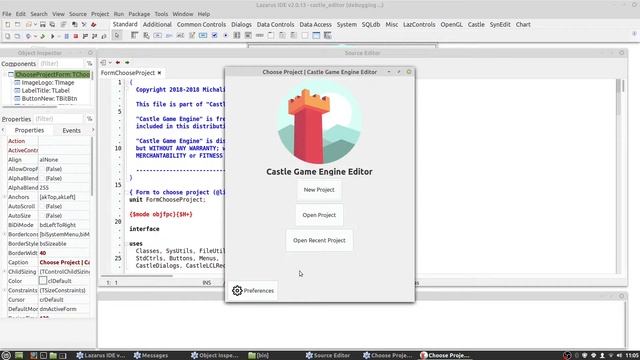This screenshot has width=640, height=360.
Task: Collapse the ChooseProjectForm tree node
Action: (x=5, y=74)
